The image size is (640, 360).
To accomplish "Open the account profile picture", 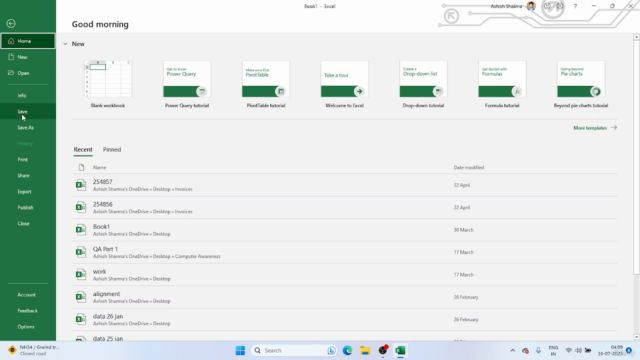I will coord(531,6).
